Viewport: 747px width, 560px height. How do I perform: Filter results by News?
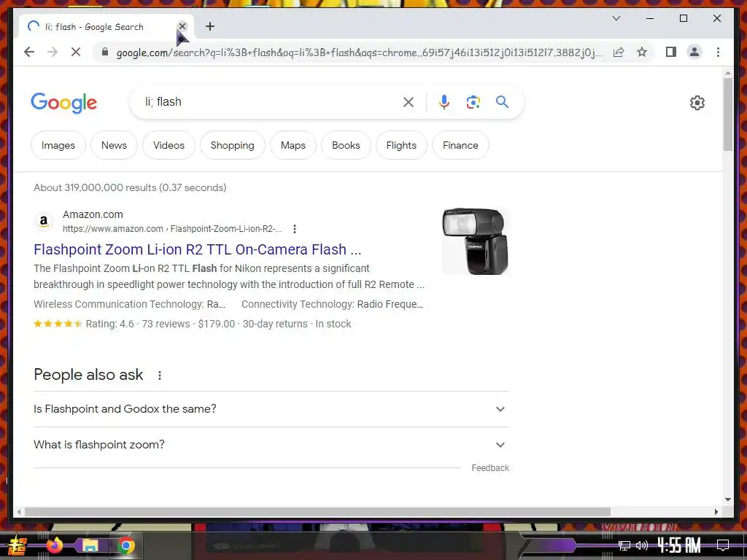(114, 145)
